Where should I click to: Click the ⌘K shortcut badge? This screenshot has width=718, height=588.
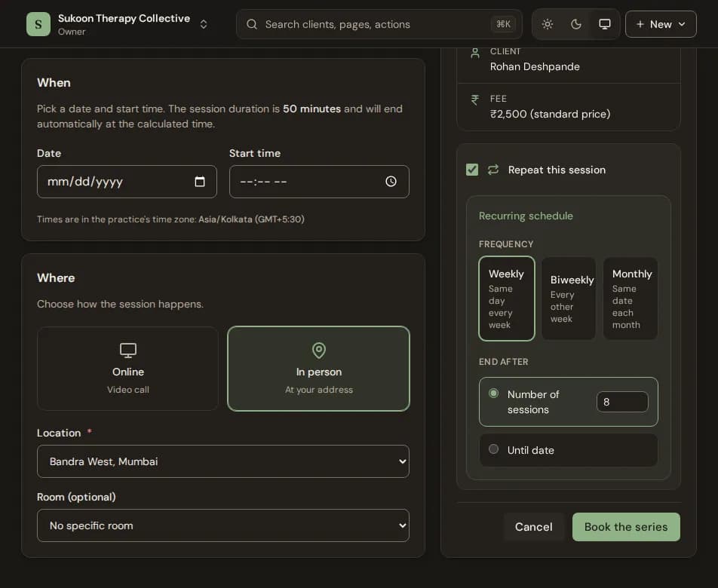503,24
